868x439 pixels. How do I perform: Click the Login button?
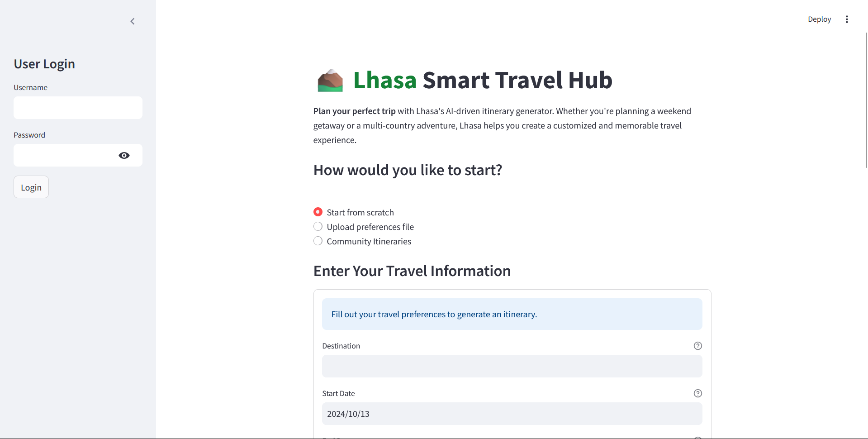point(31,187)
